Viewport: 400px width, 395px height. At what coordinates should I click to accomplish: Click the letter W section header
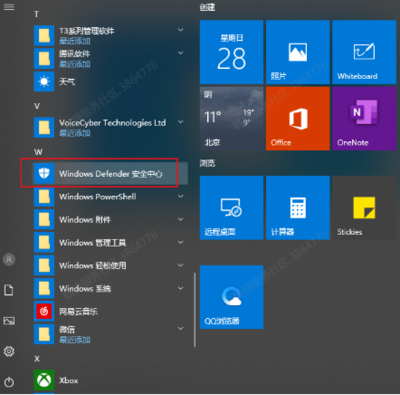point(38,152)
